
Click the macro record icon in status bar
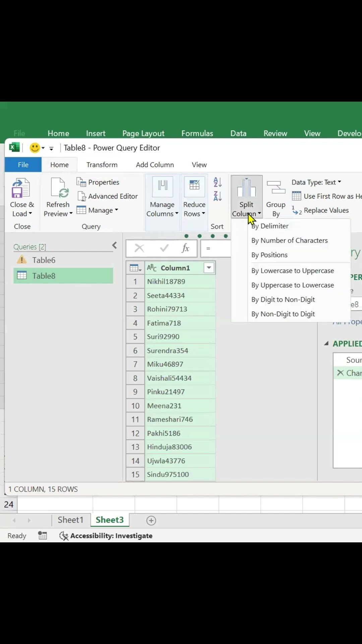point(43,536)
